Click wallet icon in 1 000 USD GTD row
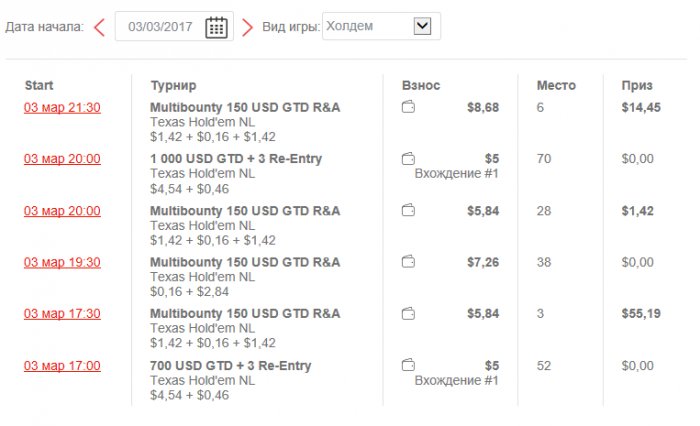 coord(408,159)
